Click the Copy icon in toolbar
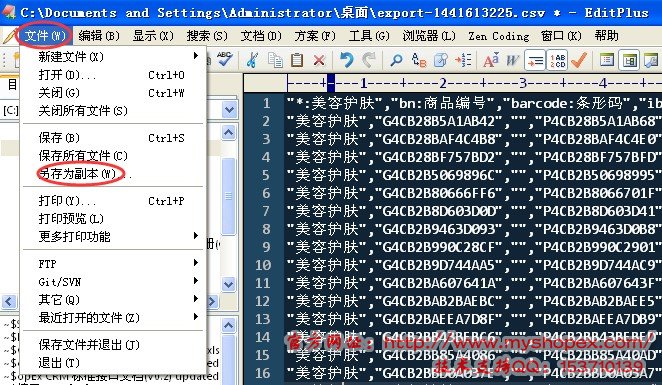Screen dimensions: 662x385 click(x=275, y=60)
